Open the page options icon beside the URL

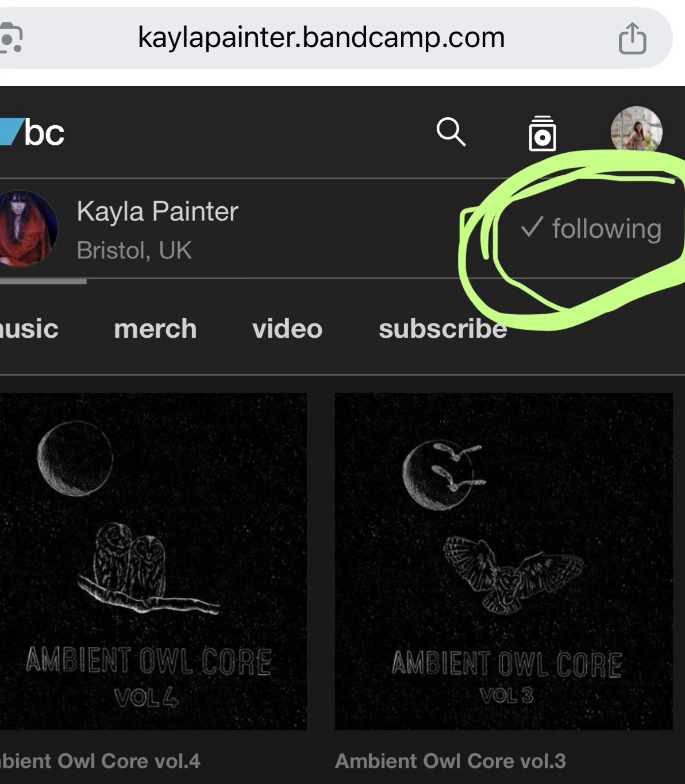pos(10,38)
